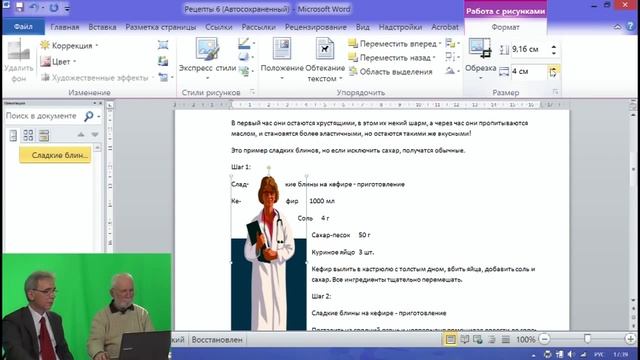Viewport: 640px width, 360px height.
Task: Click the Save icon in quick access toolbar
Action: [20, 7]
